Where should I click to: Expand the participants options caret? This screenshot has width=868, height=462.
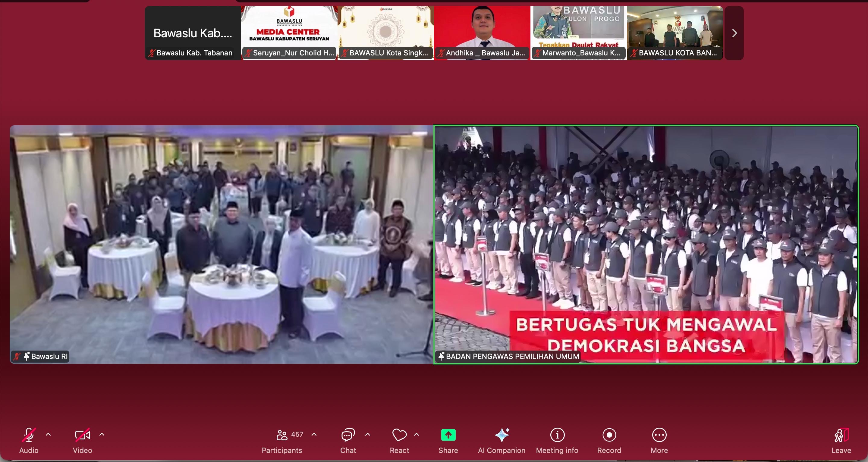(314, 434)
